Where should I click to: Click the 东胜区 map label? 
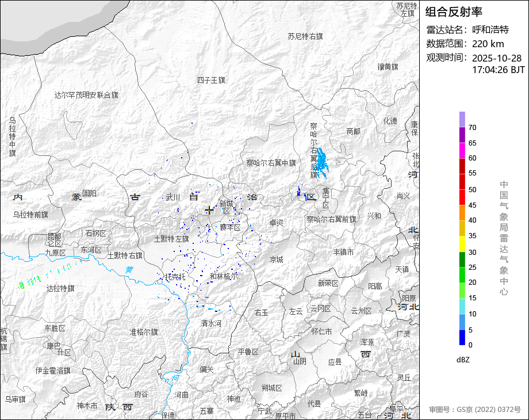55,328
